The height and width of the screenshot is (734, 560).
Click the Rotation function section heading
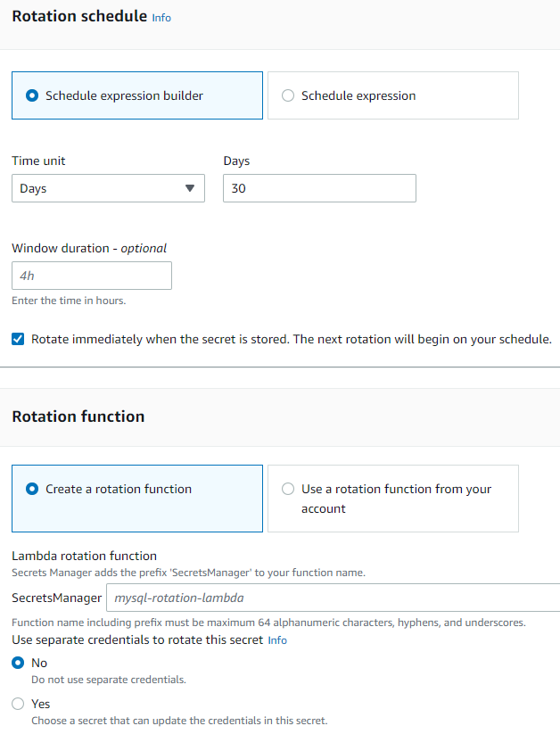pos(78,416)
